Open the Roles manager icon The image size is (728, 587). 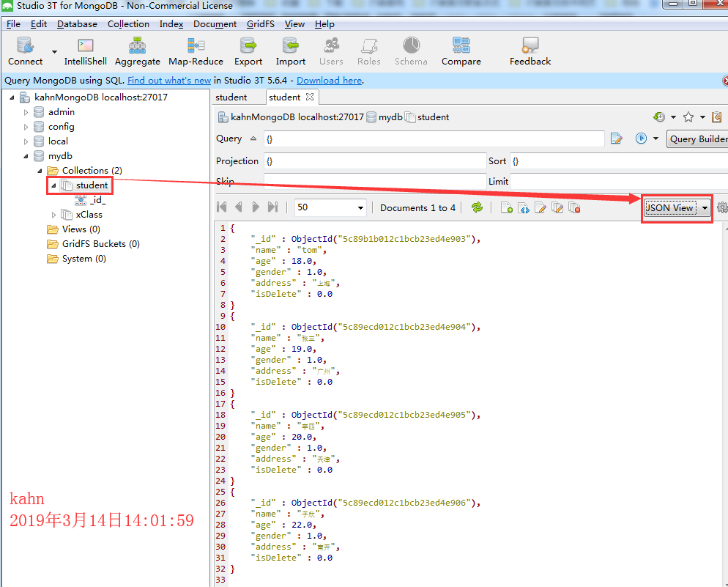(x=369, y=45)
